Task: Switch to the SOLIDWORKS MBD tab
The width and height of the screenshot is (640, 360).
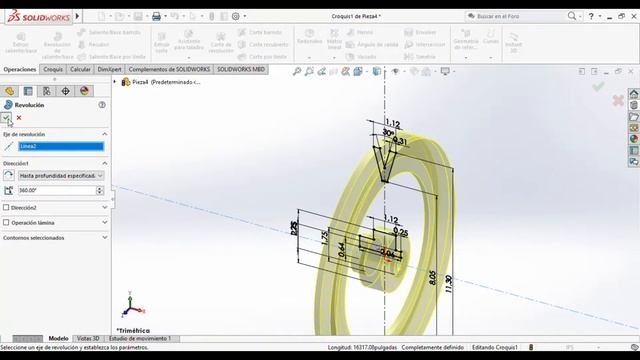Action: [241, 69]
